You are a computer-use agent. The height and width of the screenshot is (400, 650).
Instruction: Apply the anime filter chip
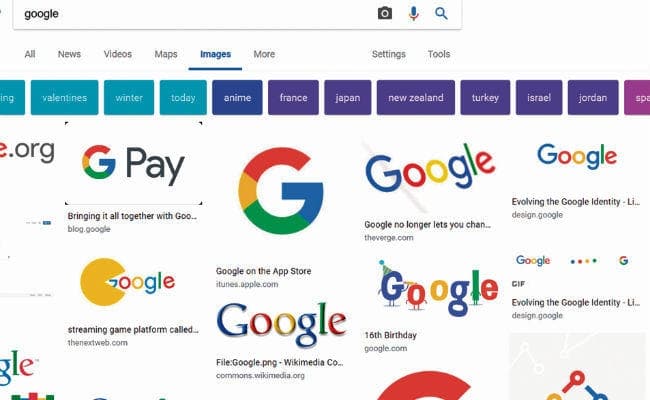point(237,97)
